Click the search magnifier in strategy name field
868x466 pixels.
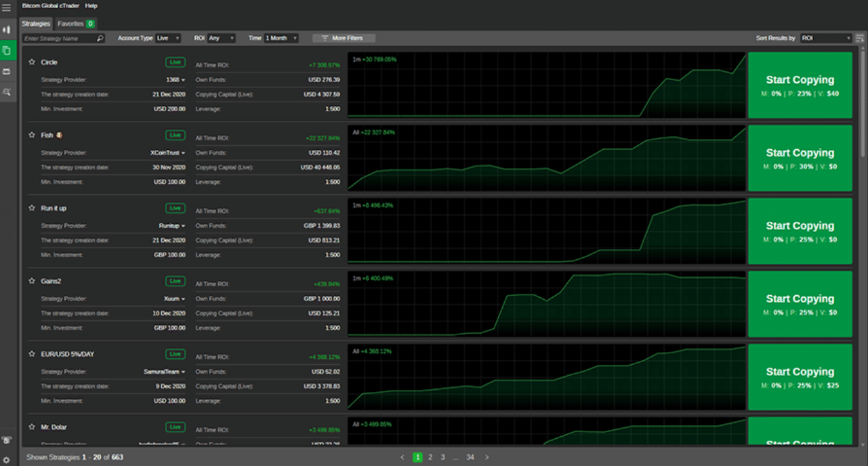tap(100, 39)
